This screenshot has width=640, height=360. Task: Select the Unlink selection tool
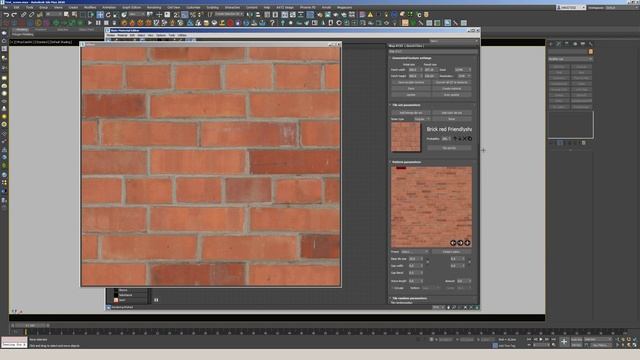coord(31,15)
